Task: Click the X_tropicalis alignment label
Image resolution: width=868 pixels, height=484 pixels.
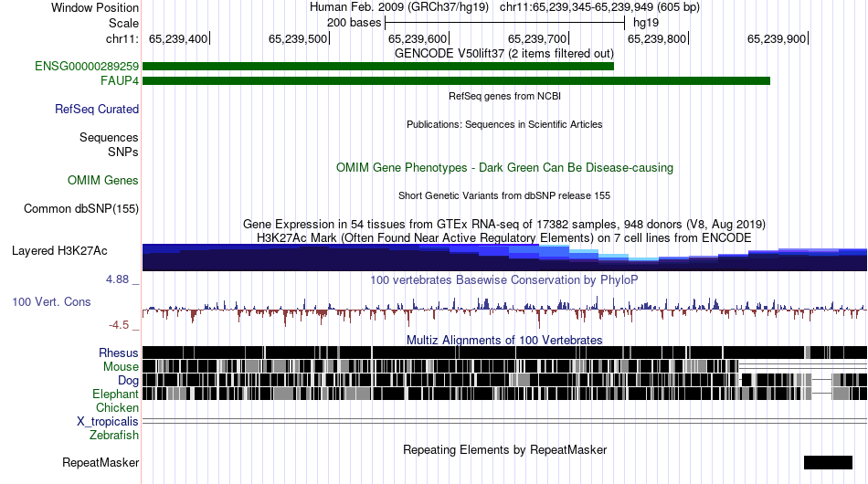Action: coord(108,422)
